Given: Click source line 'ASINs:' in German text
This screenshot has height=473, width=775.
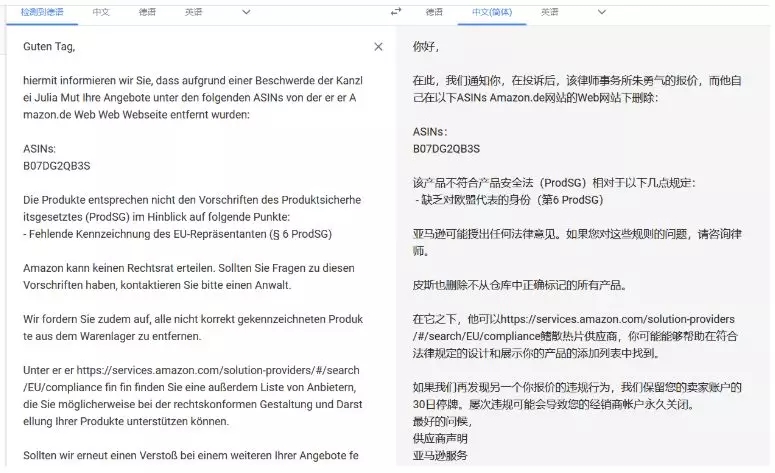Looking at the screenshot, I should pyautogui.click(x=39, y=149).
